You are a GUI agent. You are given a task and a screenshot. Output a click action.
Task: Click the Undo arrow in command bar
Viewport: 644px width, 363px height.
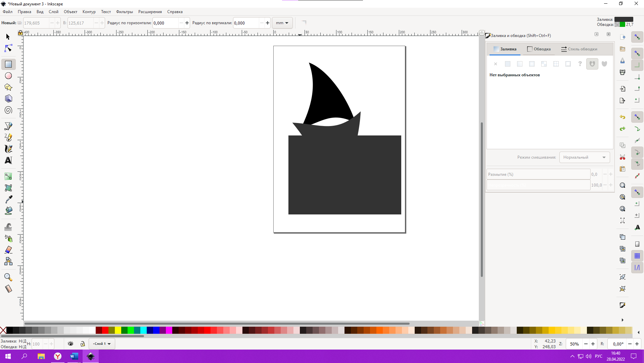click(623, 117)
